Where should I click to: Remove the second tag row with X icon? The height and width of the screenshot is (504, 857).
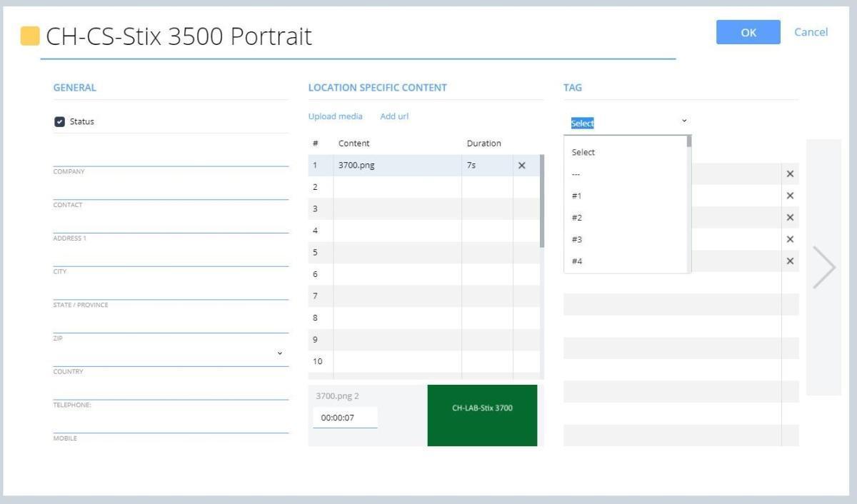(790, 196)
